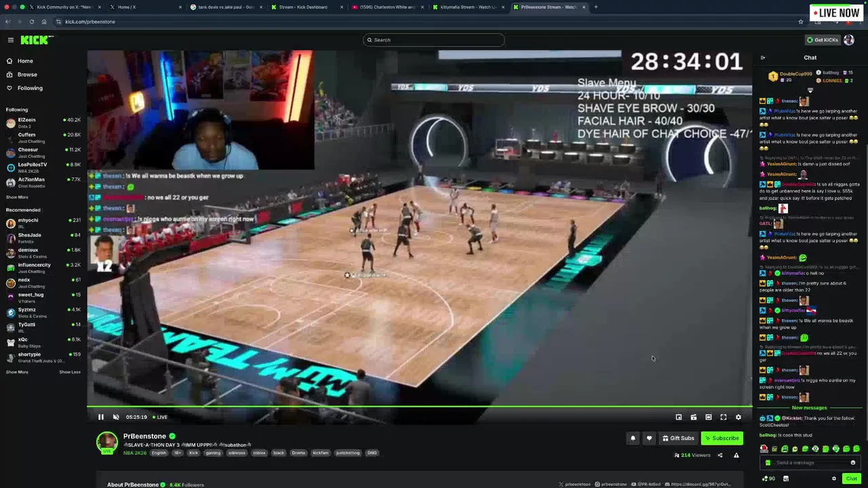This screenshot has height=488, width=868.
Task: Pause the stream video
Action: pyautogui.click(x=101, y=417)
